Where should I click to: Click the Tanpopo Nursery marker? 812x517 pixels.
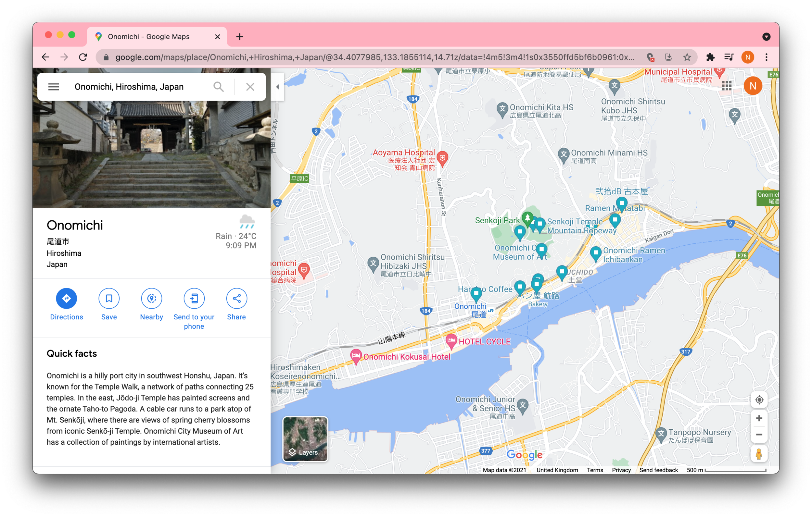pyautogui.click(x=661, y=435)
